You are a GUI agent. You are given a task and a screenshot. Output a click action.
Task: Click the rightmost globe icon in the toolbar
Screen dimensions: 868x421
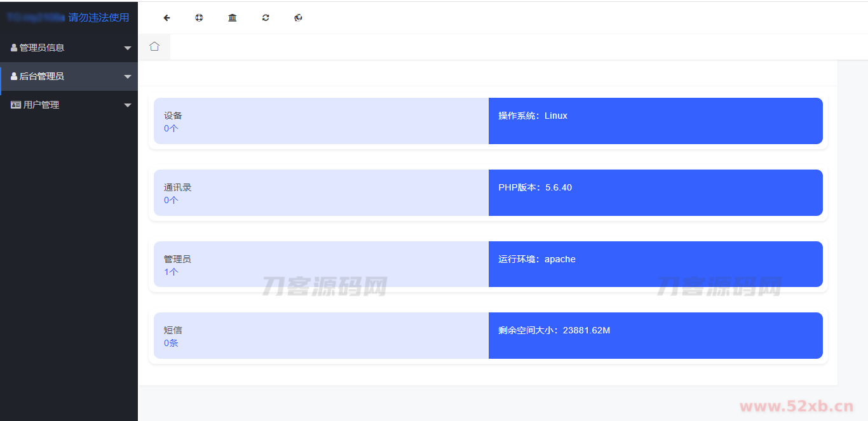(298, 18)
